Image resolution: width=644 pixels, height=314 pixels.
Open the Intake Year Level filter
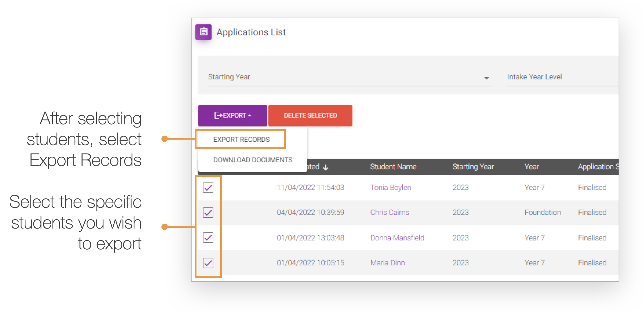[x=563, y=77]
